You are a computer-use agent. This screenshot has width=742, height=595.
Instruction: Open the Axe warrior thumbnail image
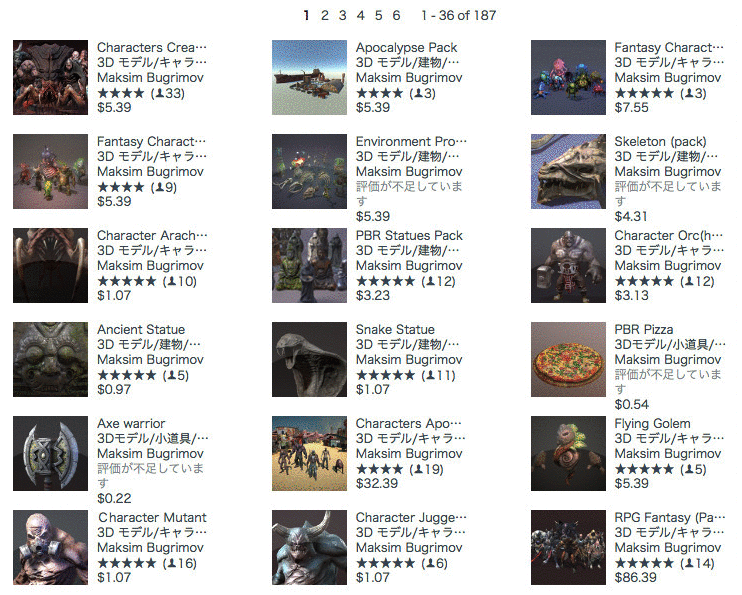(50, 453)
